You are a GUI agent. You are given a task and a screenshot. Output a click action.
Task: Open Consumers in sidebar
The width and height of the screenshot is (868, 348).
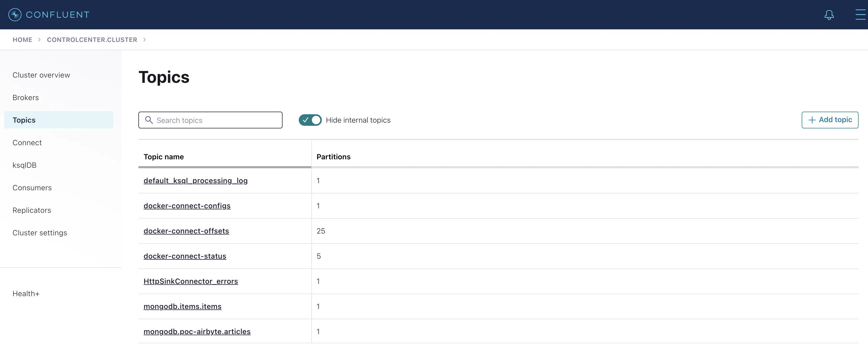32,188
